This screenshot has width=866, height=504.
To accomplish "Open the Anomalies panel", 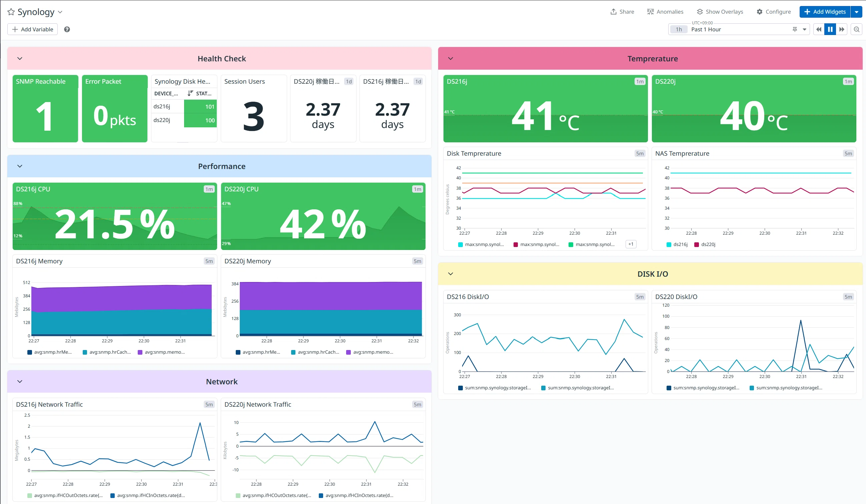I will [x=665, y=12].
